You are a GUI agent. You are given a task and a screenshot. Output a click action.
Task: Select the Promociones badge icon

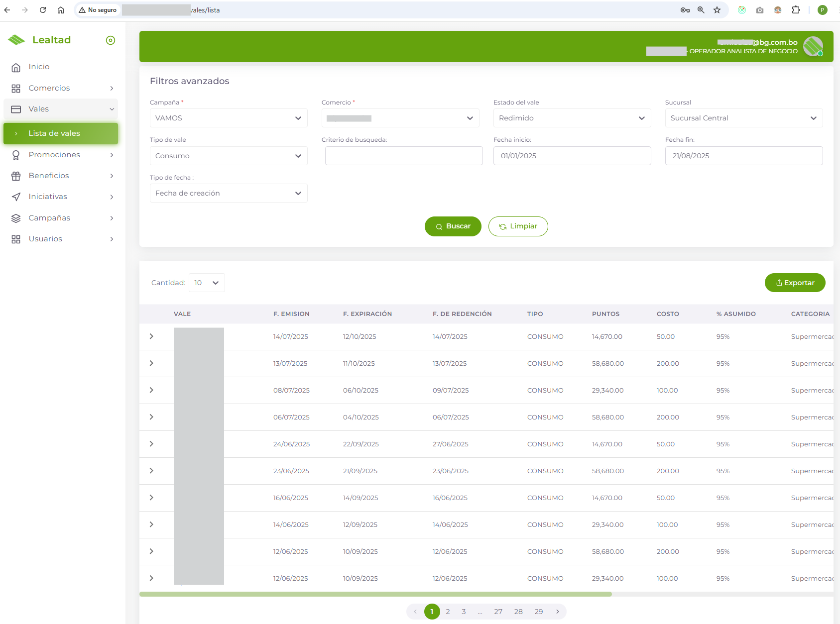point(16,155)
